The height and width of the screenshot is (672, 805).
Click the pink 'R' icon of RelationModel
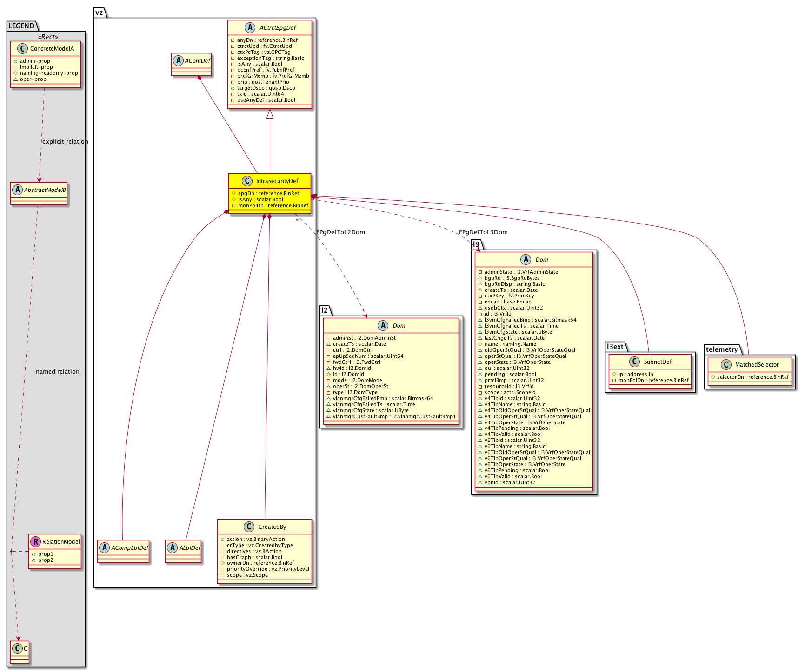click(x=35, y=541)
